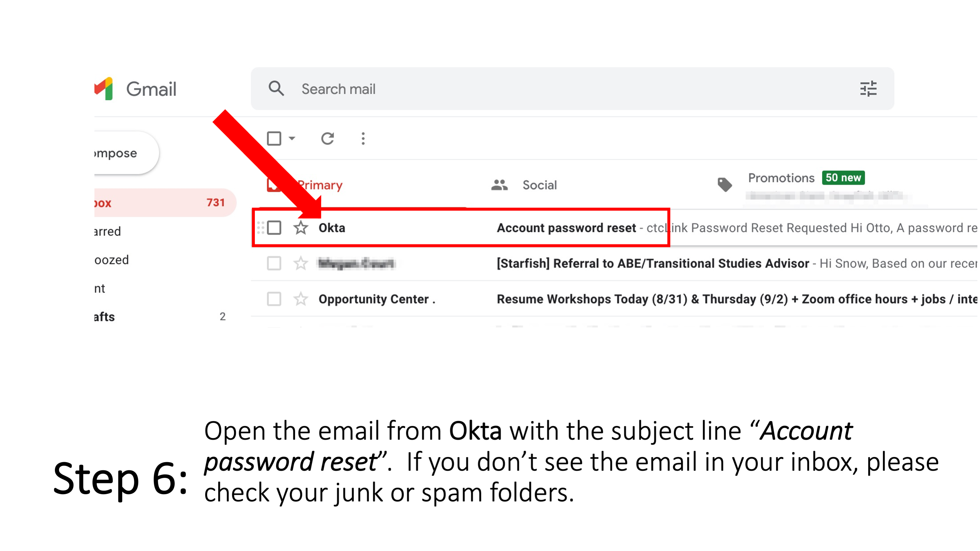Click the Gmail wordmark text
The image size is (980, 551).
[x=151, y=89]
